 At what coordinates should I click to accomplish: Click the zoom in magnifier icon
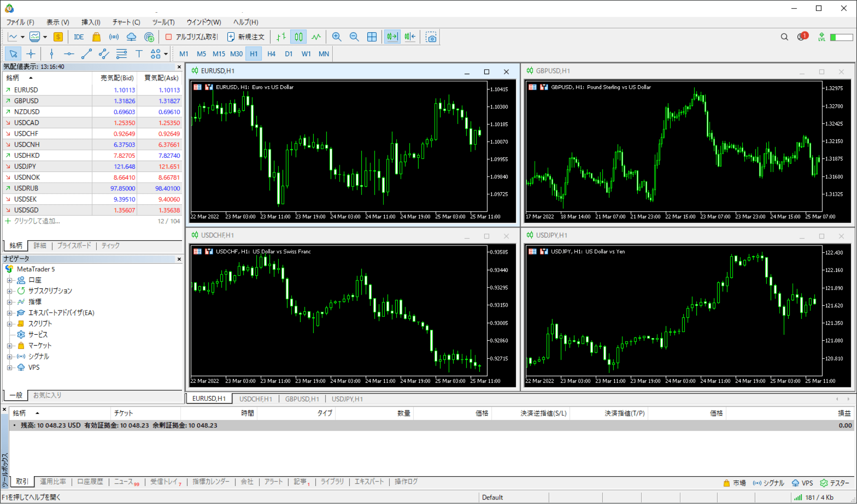[x=337, y=37]
